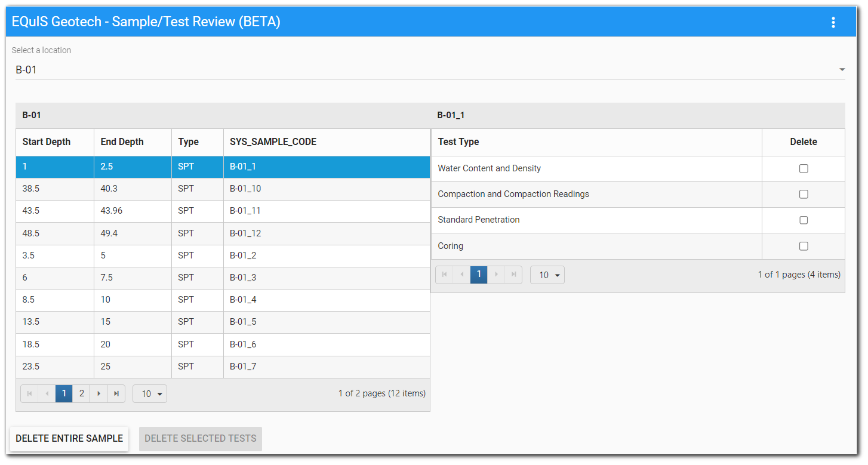Go to next page in samples table
The width and height of the screenshot is (868, 465).
click(99, 393)
